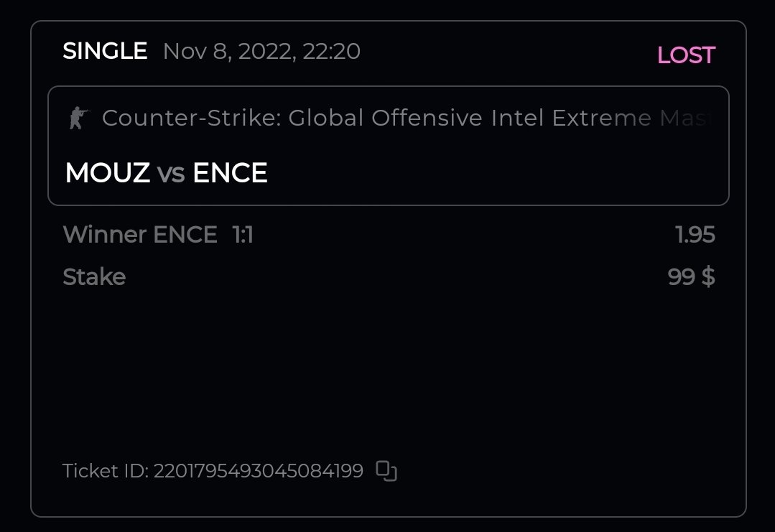Click the Stake label
The image size is (775, 532).
click(x=94, y=277)
